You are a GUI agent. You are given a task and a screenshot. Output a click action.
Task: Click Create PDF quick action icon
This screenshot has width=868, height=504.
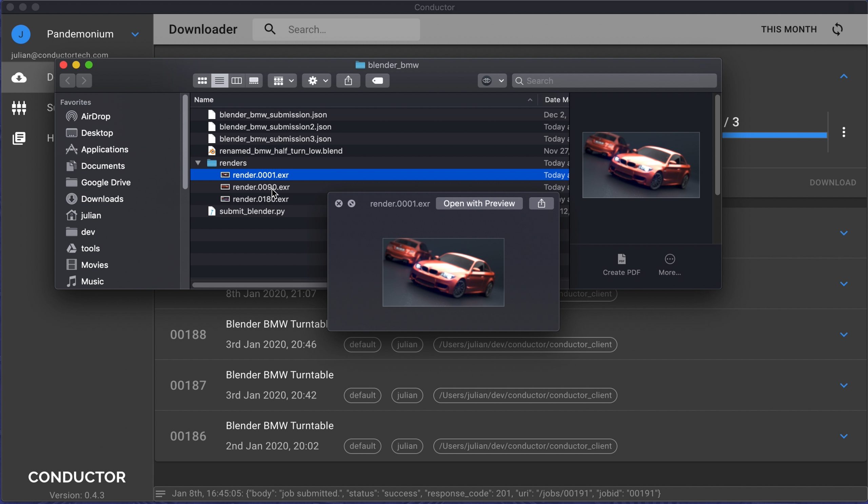click(x=622, y=259)
